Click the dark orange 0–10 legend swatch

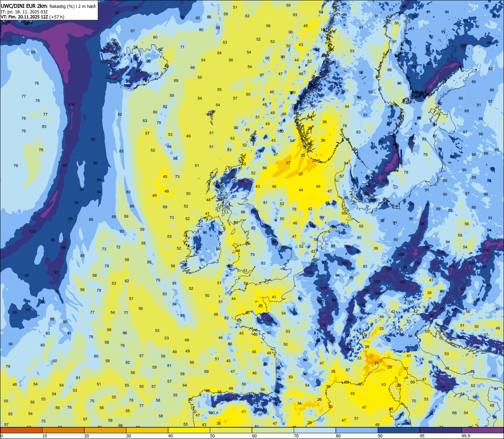21,430
